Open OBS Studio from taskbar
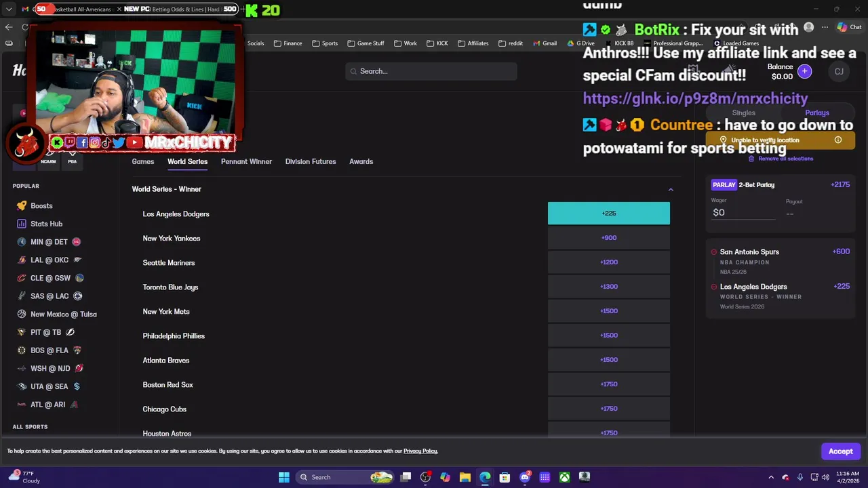868x488 pixels. 425,477
